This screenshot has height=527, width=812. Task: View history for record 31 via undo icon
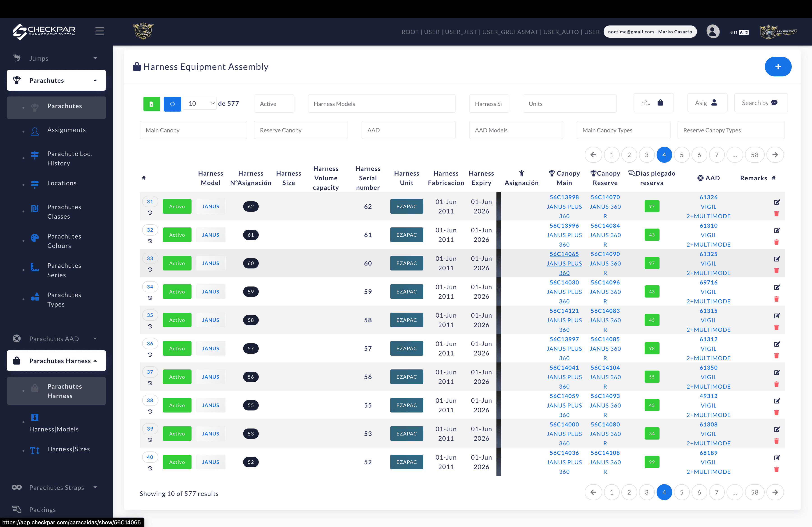[150, 212]
